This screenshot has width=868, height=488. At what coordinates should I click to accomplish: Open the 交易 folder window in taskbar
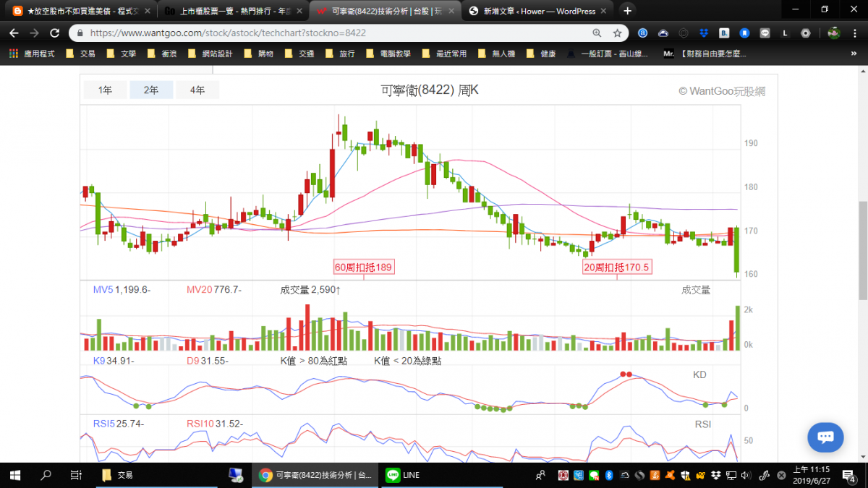[157, 475]
